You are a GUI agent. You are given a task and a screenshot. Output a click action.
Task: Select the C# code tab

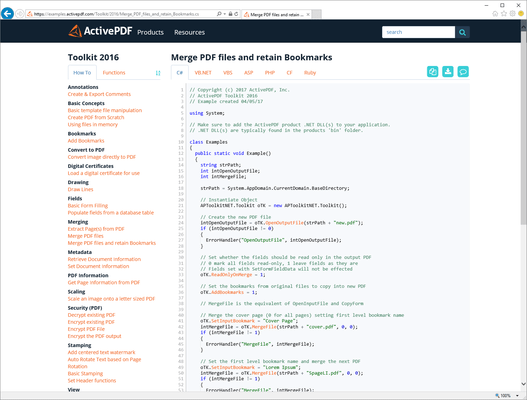(x=179, y=73)
